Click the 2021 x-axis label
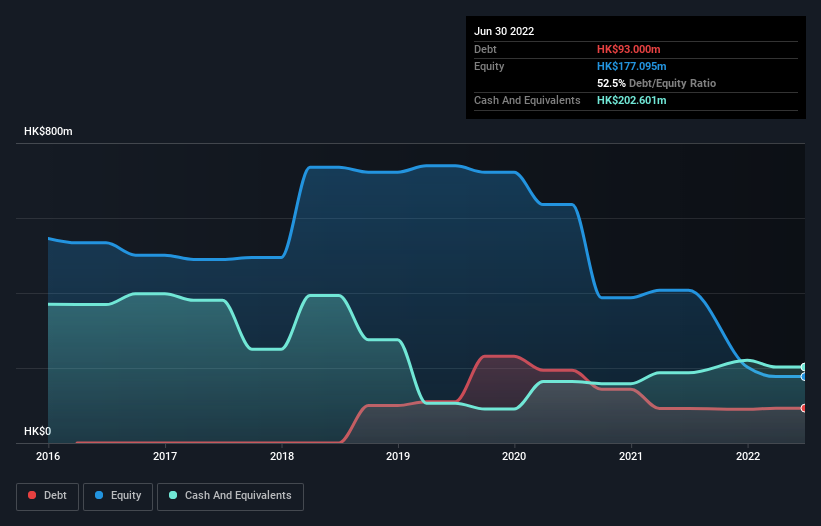Image resolution: width=821 pixels, height=526 pixels. tap(631, 456)
